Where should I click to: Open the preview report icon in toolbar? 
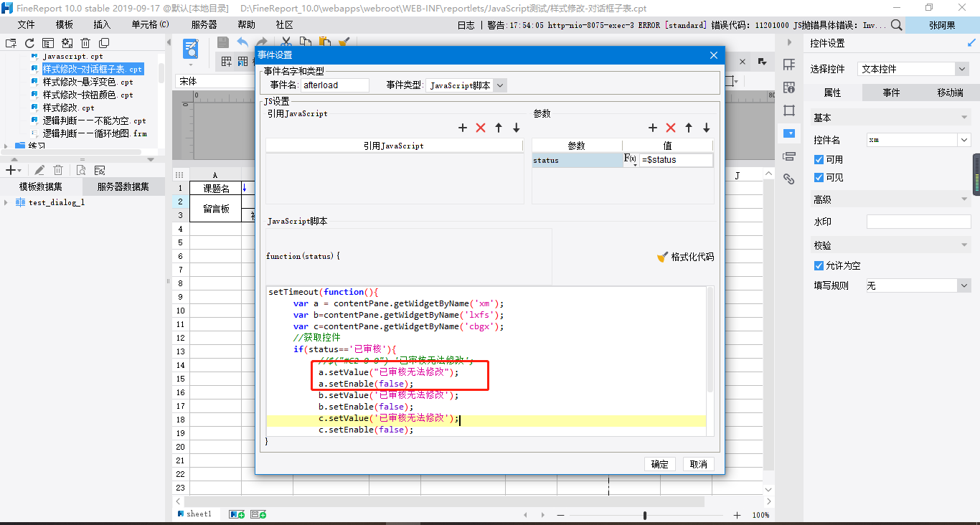[191, 49]
